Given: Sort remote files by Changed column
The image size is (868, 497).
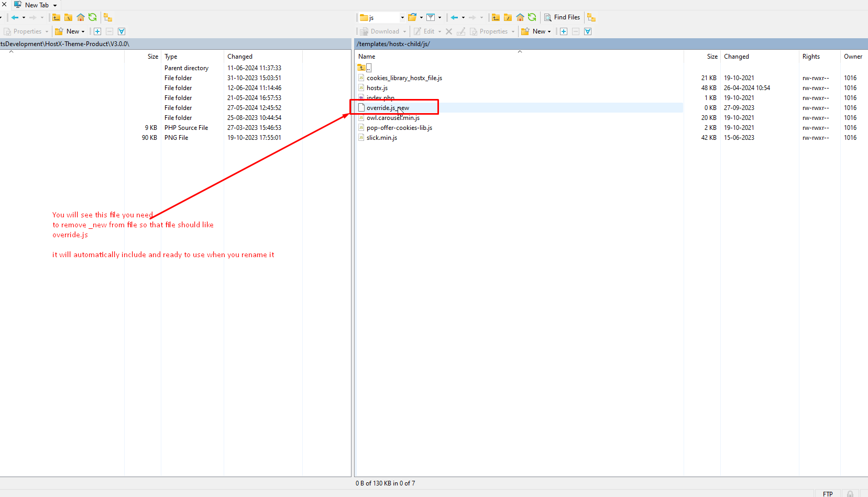Looking at the screenshot, I should coord(736,57).
